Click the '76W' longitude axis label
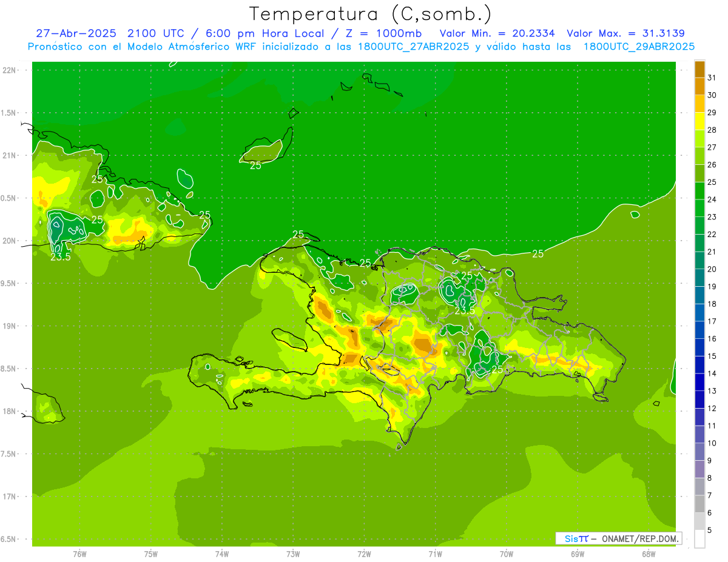The image size is (728, 562). (79, 554)
